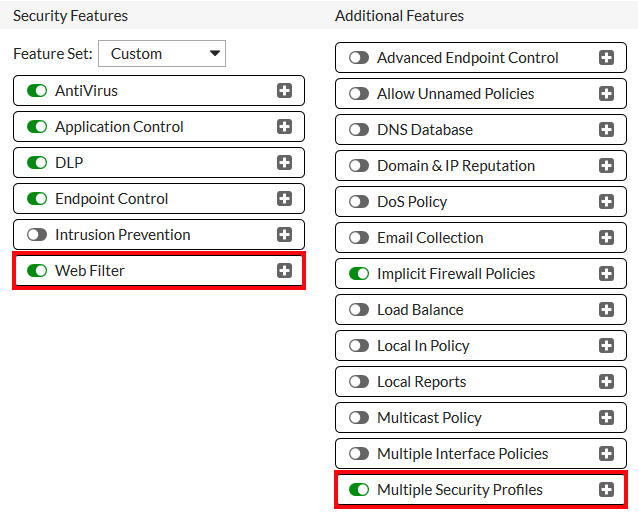The width and height of the screenshot is (638, 518).
Task: Click the plus icon beside Multiple Security Profiles
Action: pos(606,490)
